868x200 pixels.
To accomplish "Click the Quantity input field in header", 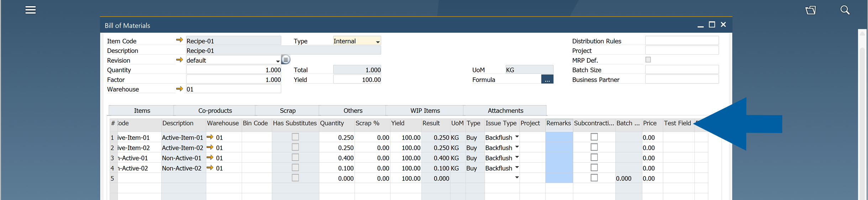I will pos(233,70).
